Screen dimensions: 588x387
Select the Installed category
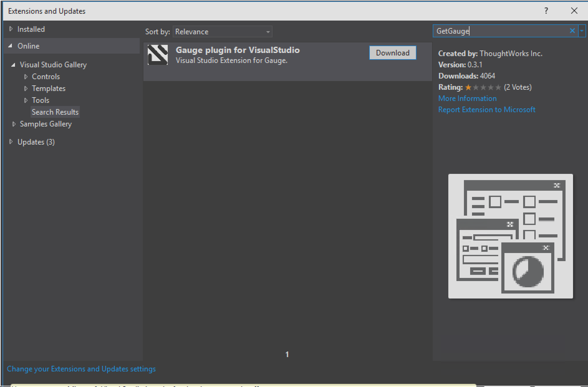click(31, 29)
